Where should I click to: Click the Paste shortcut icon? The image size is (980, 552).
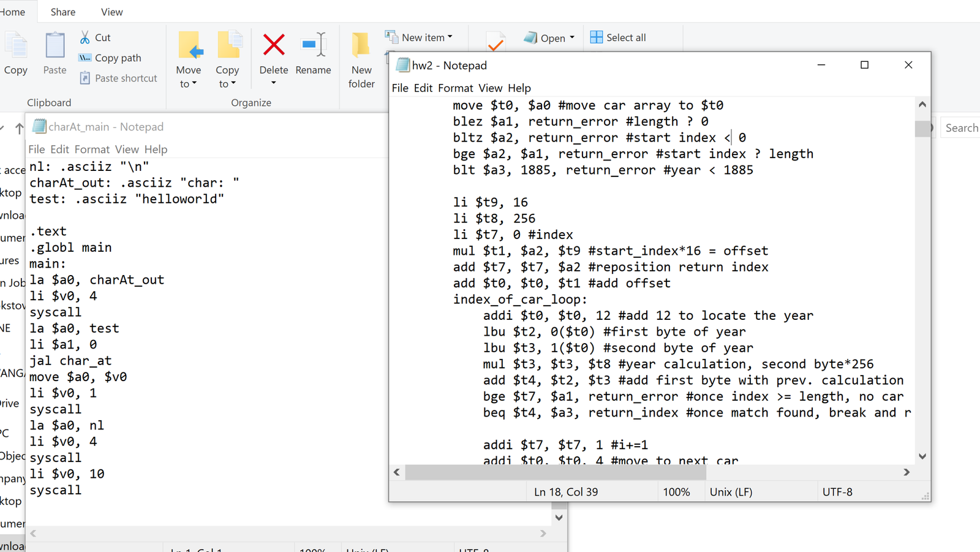point(85,78)
